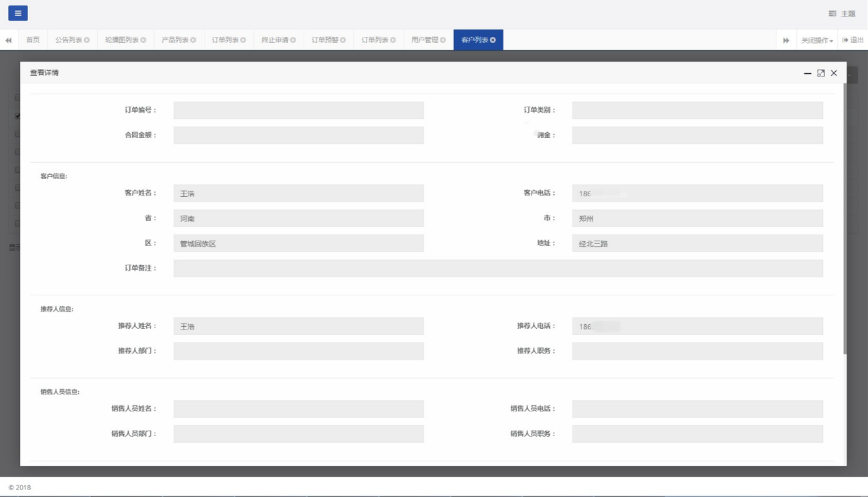
Task: Close the 公告列表 tab via its x icon
Action: pos(87,40)
